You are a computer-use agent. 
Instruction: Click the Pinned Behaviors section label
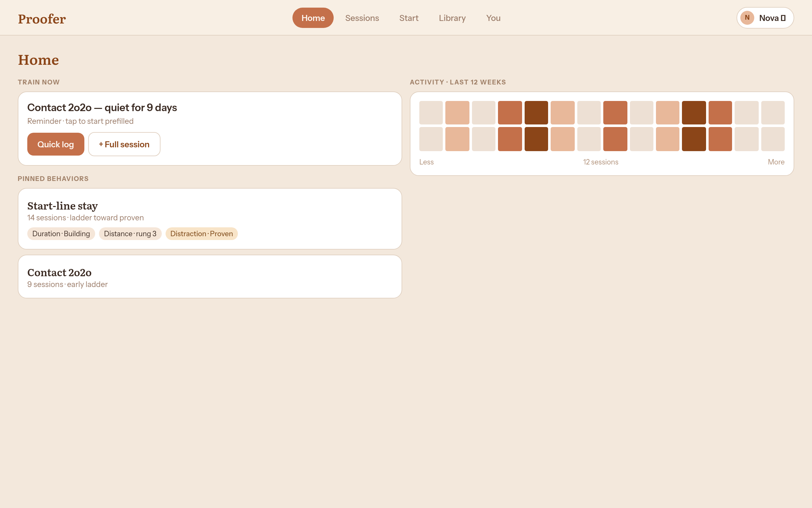pyautogui.click(x=53, y=179)
